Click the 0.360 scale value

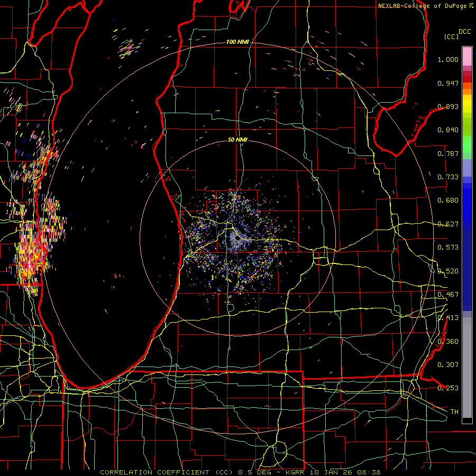pyautogui.click(x=448, y=342)
